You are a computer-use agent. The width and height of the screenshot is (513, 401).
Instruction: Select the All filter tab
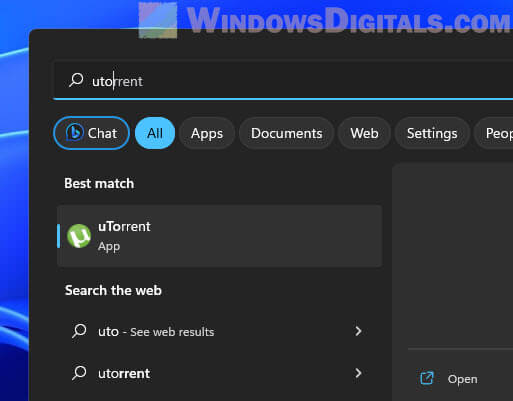(x=155, y=133)
